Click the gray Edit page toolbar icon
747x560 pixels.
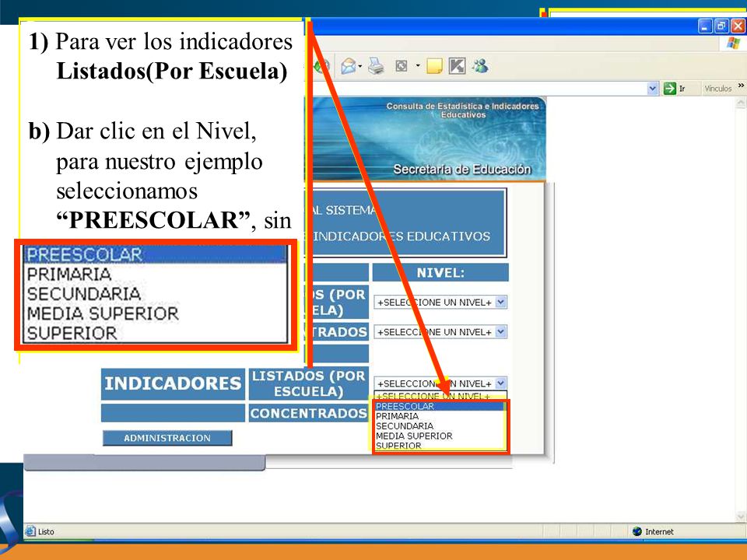point(402,65)
